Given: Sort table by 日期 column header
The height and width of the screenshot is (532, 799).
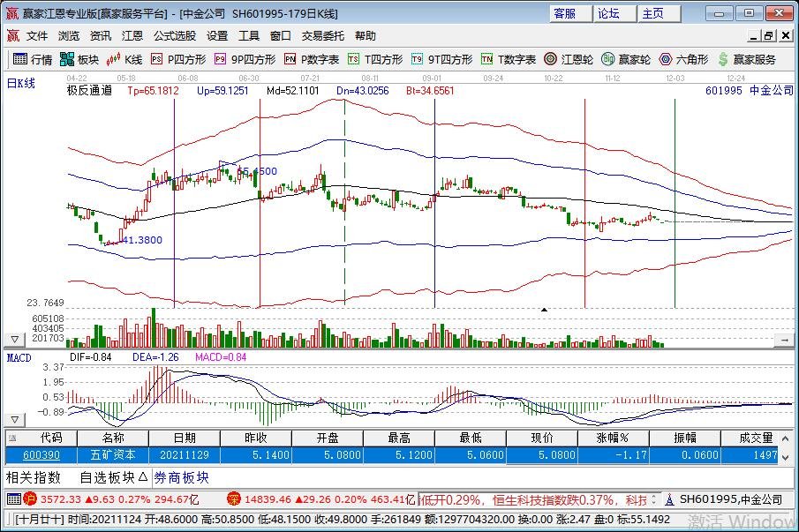Looking at the screenshot, I should 185,438.
